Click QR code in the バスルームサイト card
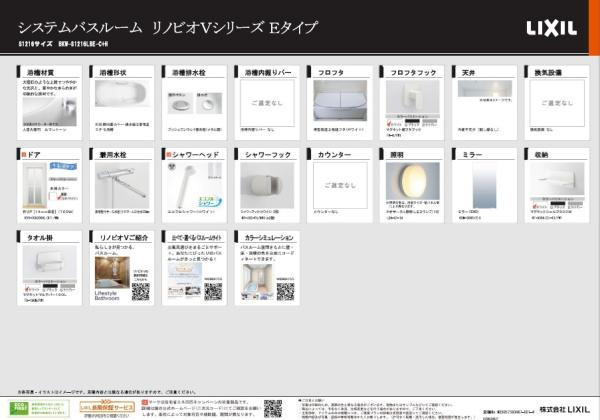Image resolution: width=600 pixels, height=420 pixels. pyautogui.click(x=213, y=292)
